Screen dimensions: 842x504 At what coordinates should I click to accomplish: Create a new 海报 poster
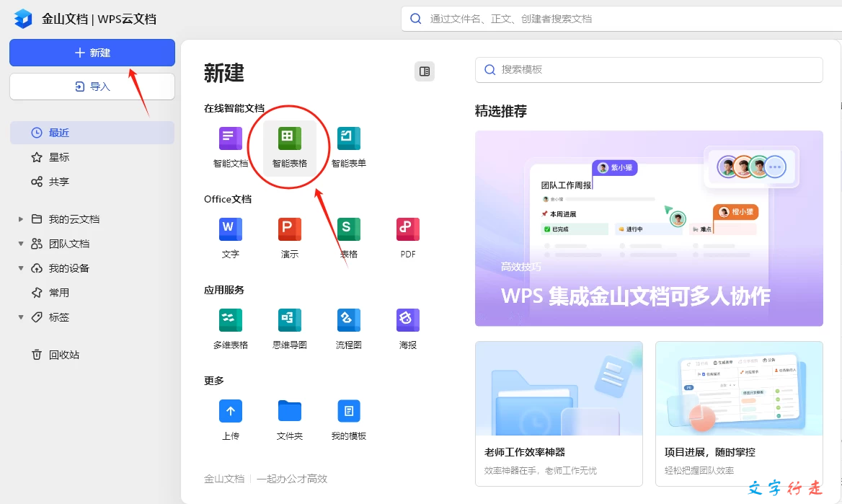pos(407,329)
